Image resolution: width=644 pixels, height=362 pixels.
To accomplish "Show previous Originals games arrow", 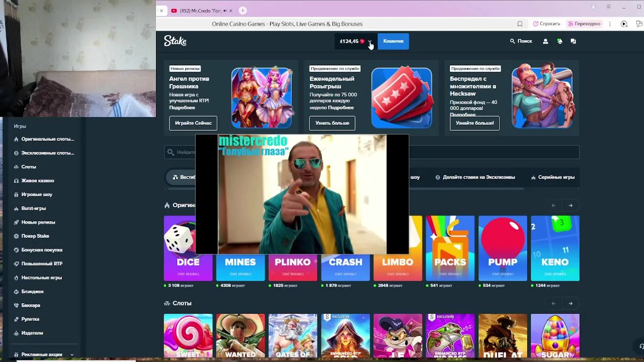I will [x=553, y=205].
